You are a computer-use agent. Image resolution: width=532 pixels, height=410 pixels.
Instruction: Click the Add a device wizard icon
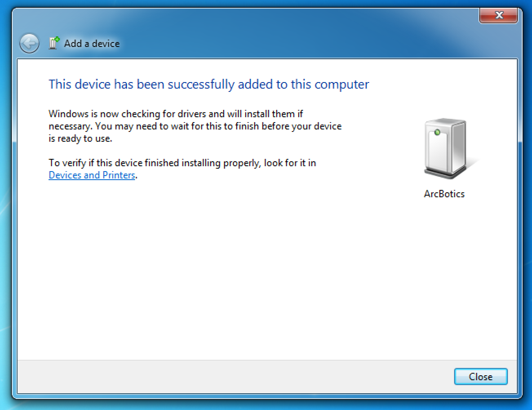(x=54, y=43)
